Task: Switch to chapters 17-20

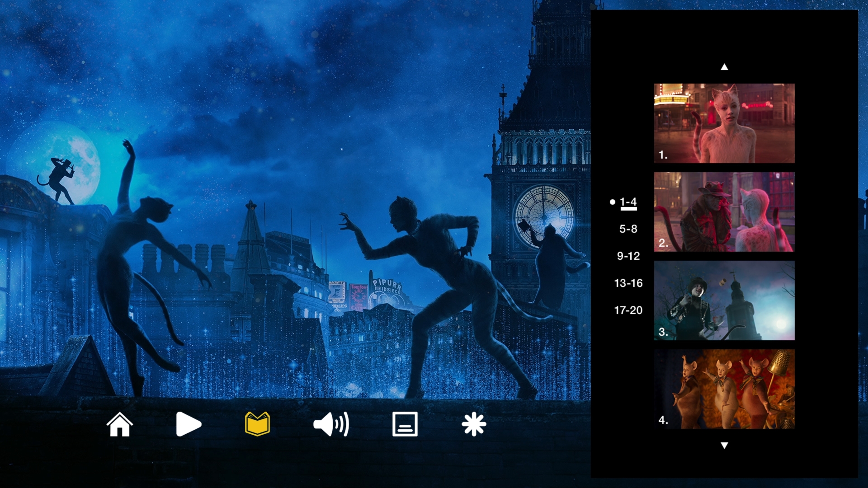Action: 628,310
